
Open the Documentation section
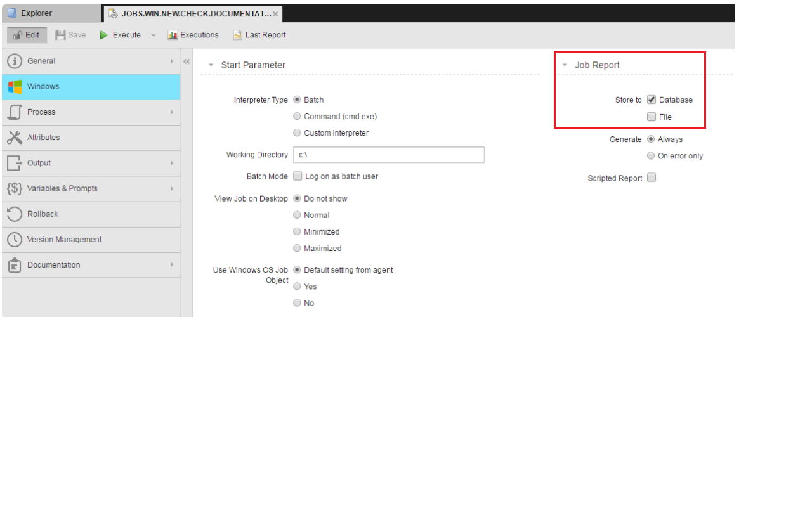coord(14,265)
